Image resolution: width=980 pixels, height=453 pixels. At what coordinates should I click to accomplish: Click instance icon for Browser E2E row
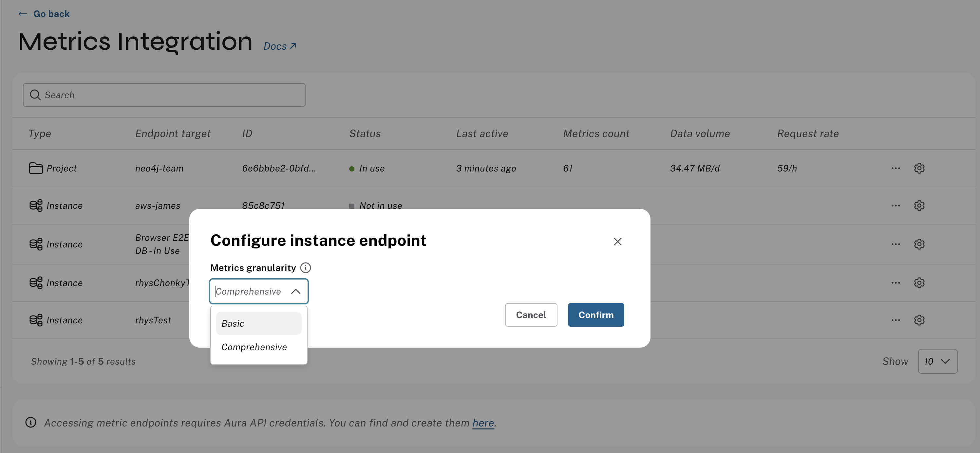pyautogui.click(x=36, y=244)
